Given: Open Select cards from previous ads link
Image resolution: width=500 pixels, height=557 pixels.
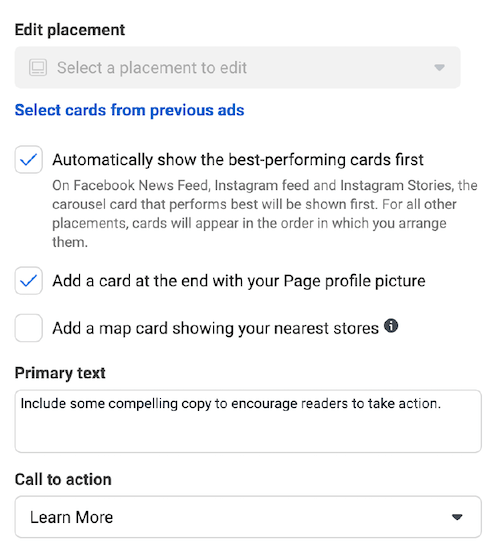Looking at the screenshot, I should 130,110.
